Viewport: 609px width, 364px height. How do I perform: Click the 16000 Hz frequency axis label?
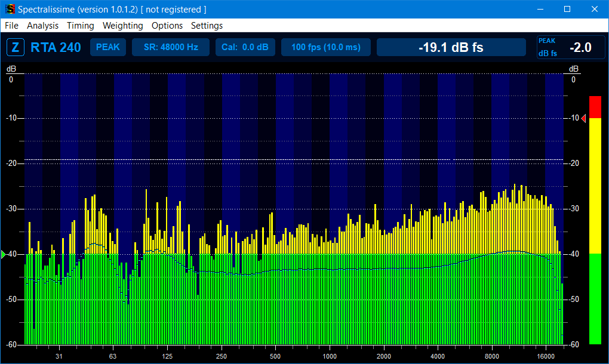pyautogui.click(x=546, y=356)
